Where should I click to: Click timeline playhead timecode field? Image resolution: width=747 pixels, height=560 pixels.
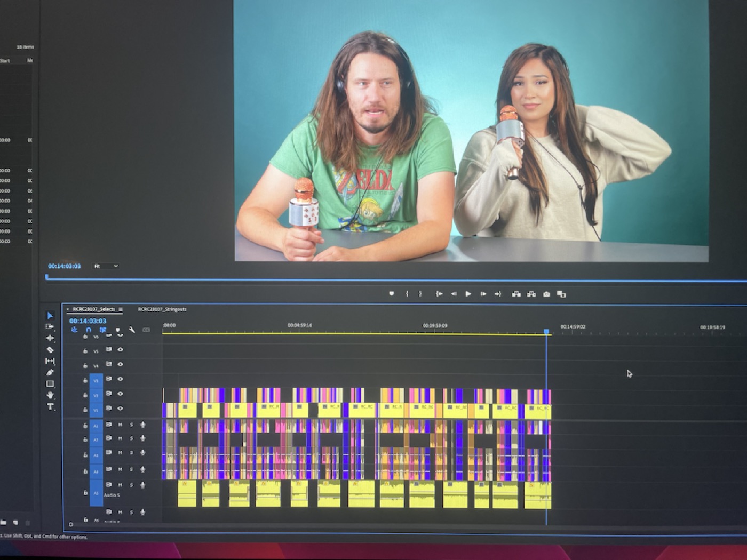(88, 321)
